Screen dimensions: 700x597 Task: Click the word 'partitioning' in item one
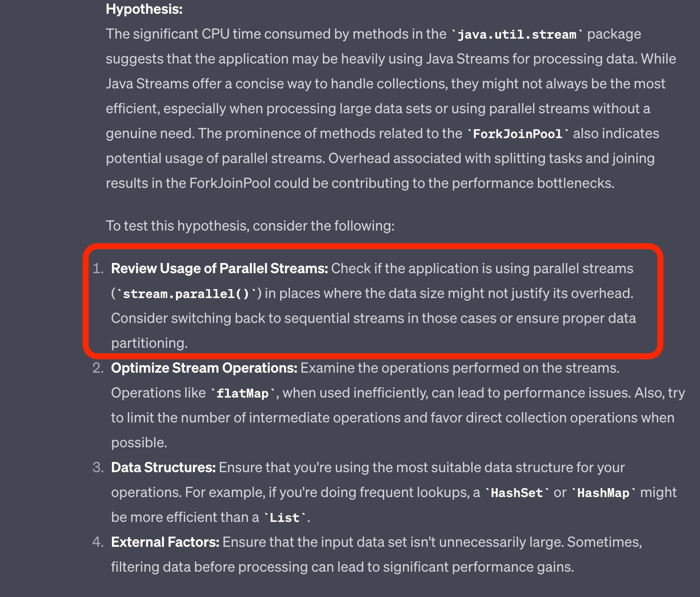(x=149, y=343)
